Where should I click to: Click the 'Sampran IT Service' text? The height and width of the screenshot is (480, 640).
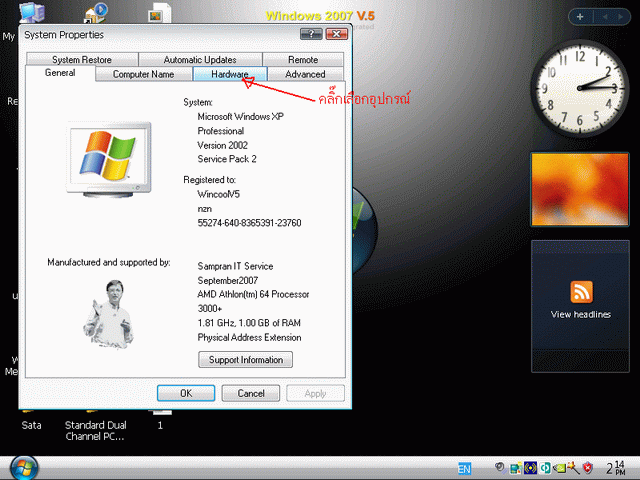coord(235,266)
